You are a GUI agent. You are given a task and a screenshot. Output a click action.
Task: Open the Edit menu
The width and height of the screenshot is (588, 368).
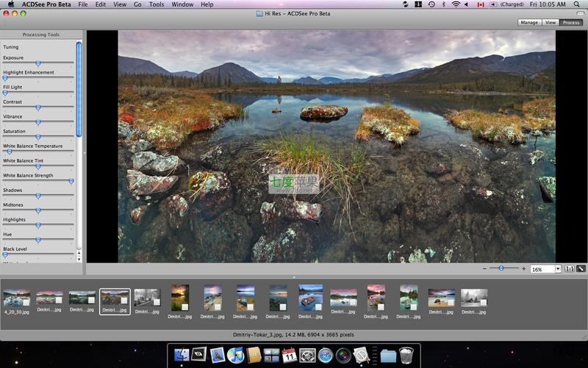(101, 4)
